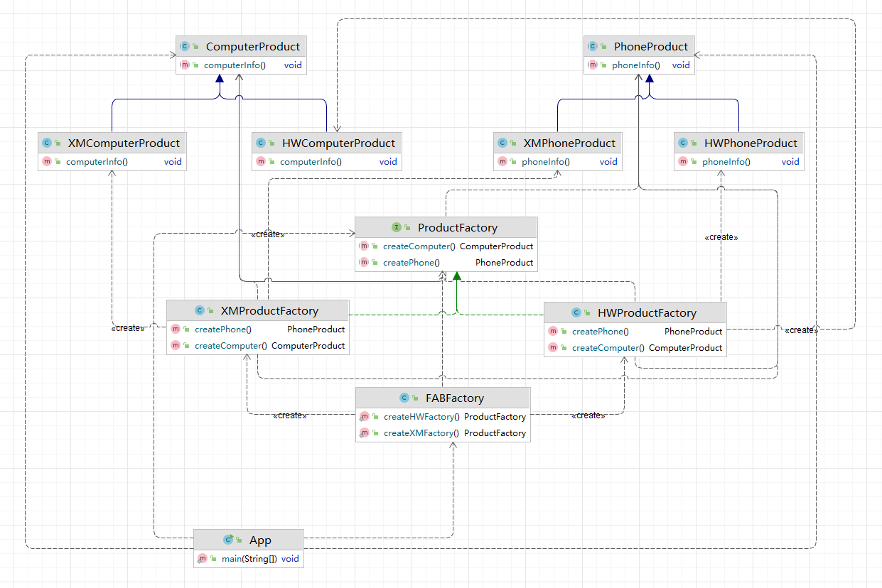The image size is (882, 588).
Task: Select computerInfo() method in ComputerProduct
Action: point(235,65)
